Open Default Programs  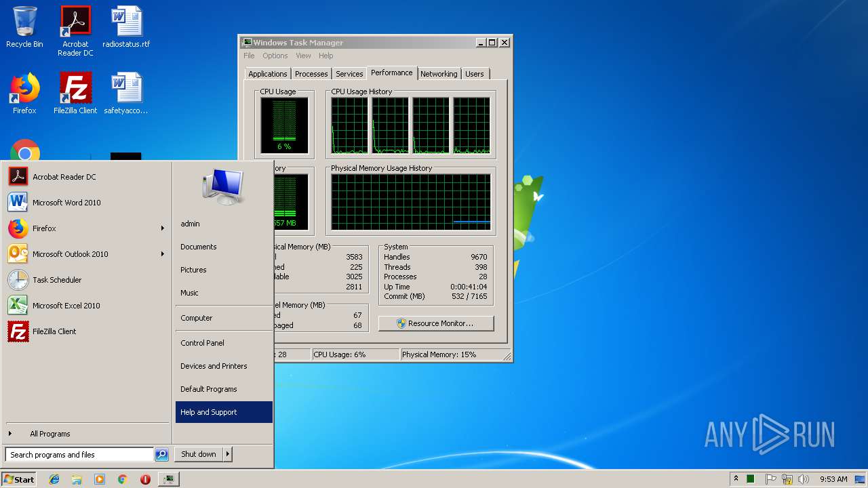224,389
